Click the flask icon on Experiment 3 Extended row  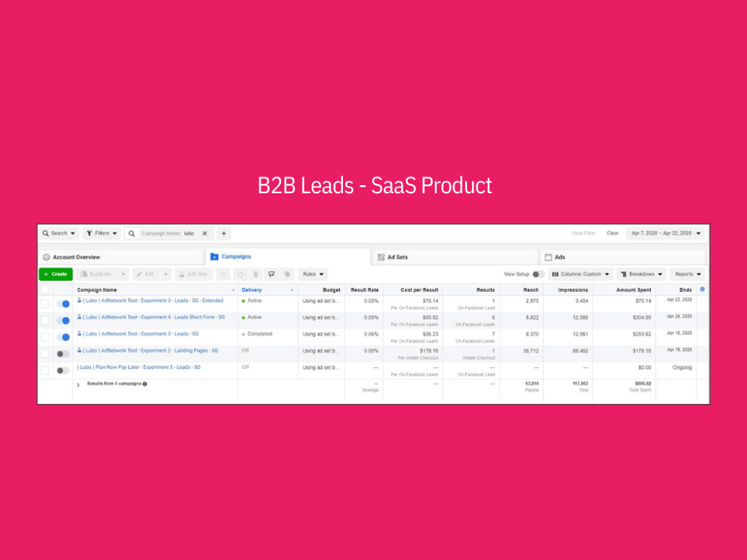coord(80,300)
